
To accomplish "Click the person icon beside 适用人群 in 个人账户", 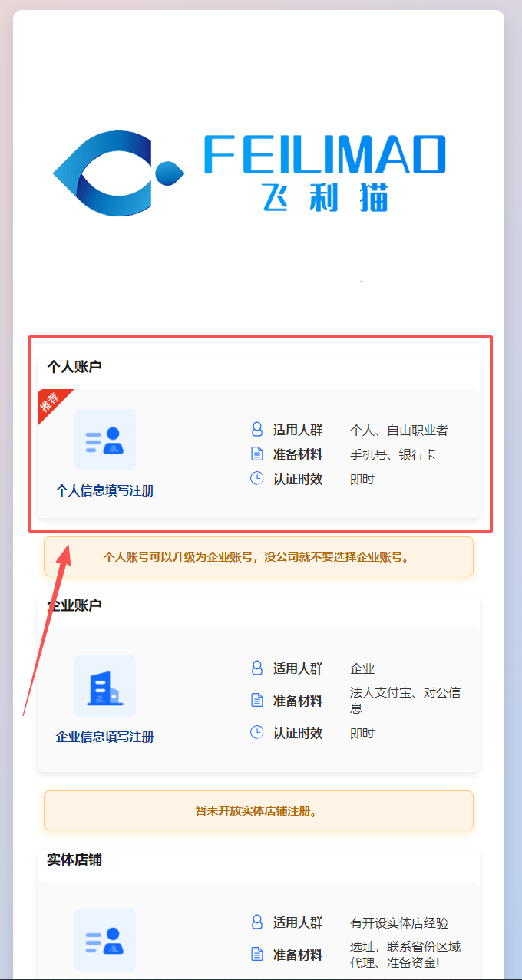I will click(x=257, y=430).
